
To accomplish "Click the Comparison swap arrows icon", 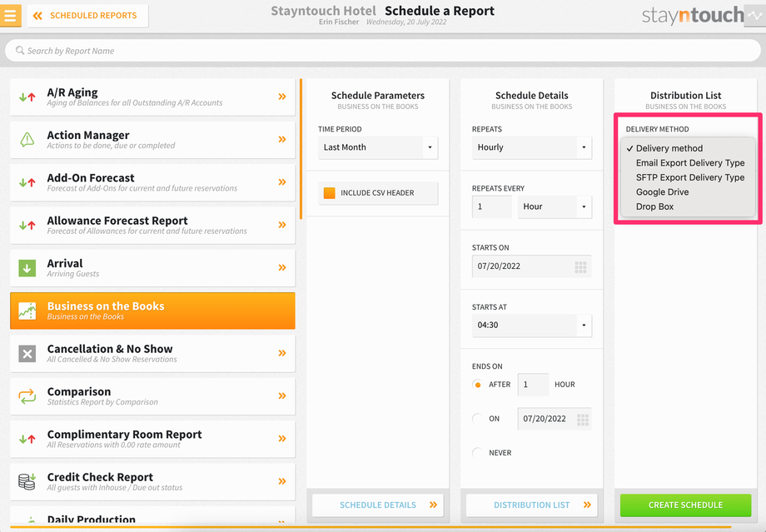I will (x=27, y=396).
